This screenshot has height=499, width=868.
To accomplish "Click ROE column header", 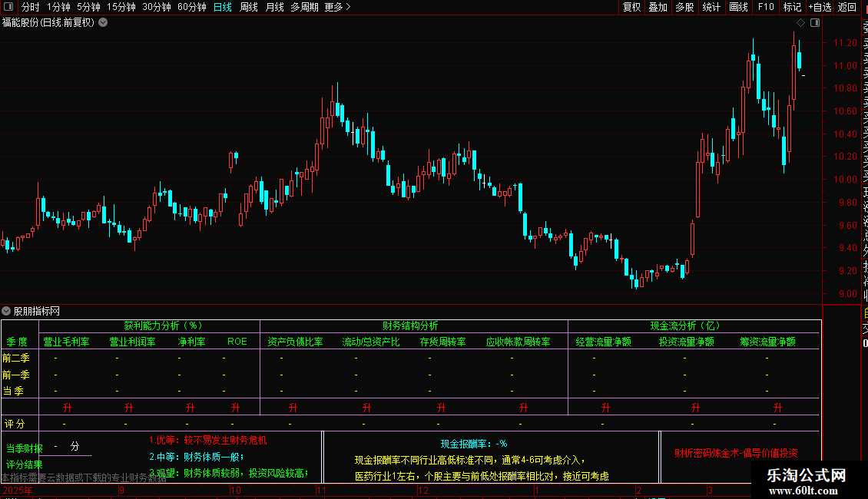I will coord(237,342).
